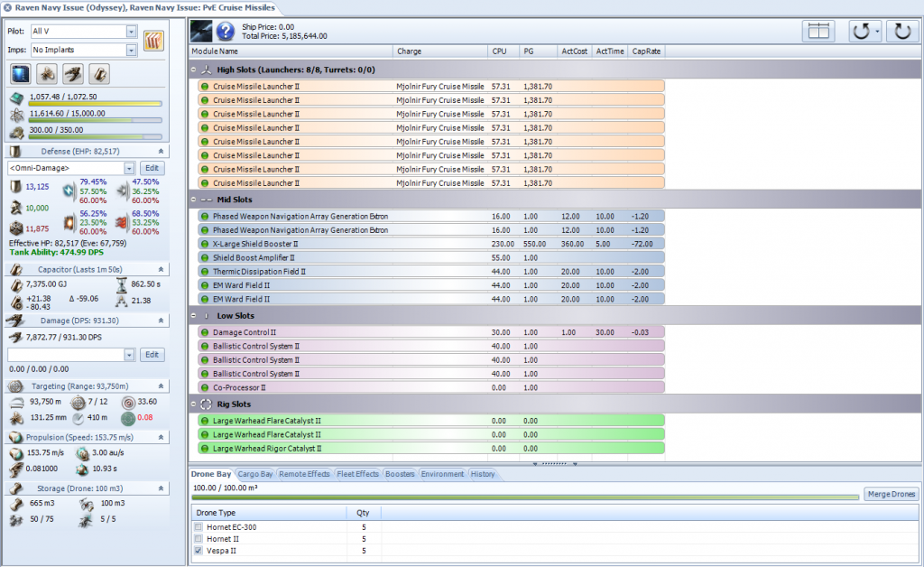Click the shield icon next to 13,125
The height and width of the screenshot is (567, 924).
[16, 187]
